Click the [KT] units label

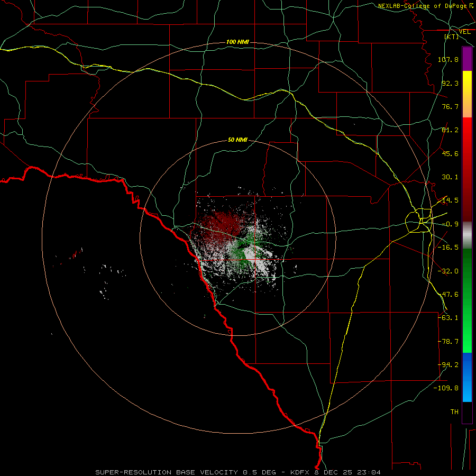[452, 36]
